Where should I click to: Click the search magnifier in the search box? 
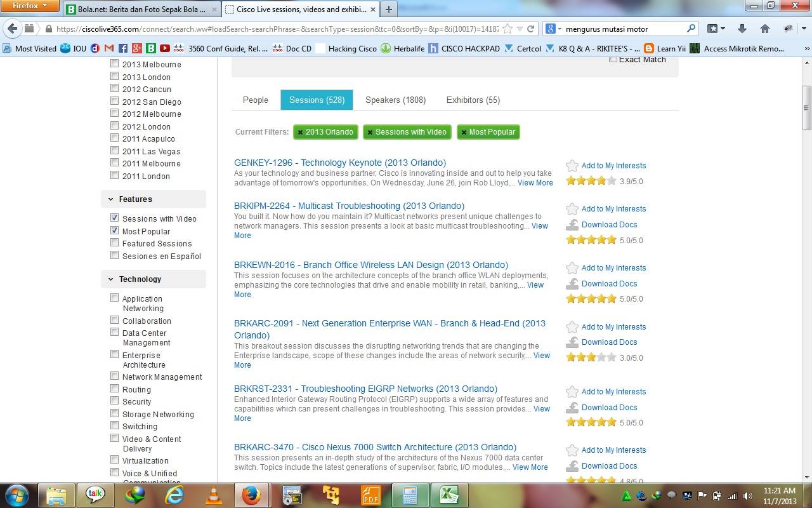691,29
